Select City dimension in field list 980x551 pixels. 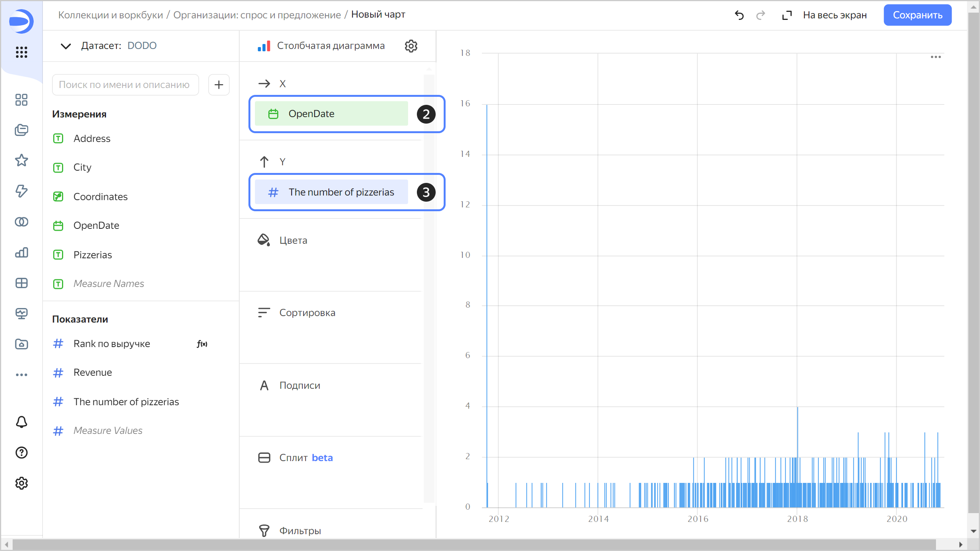pos(82,167)
